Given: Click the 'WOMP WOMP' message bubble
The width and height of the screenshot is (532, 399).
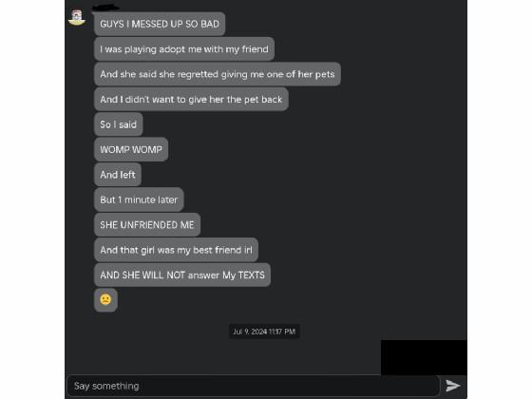Looking at the screenshot, I should [131, 149].
